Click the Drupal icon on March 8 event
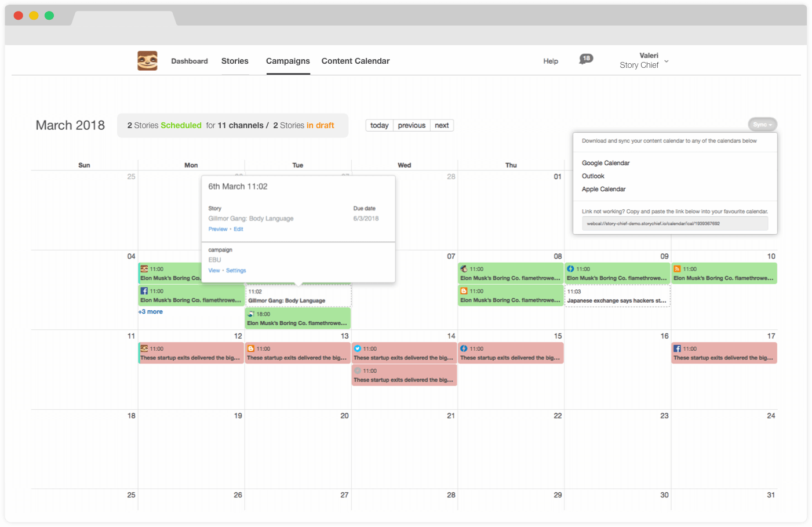 [x=570, y=268]
